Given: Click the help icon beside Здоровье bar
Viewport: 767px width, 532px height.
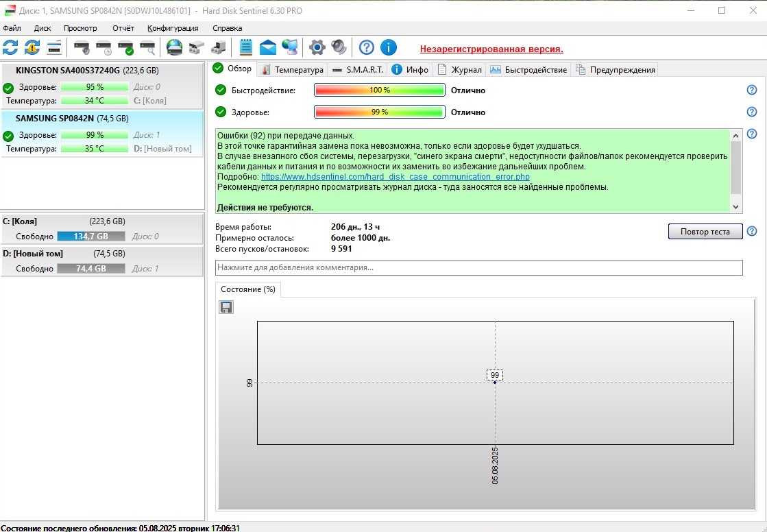Looking at the screenshot, I should point(752,112).
